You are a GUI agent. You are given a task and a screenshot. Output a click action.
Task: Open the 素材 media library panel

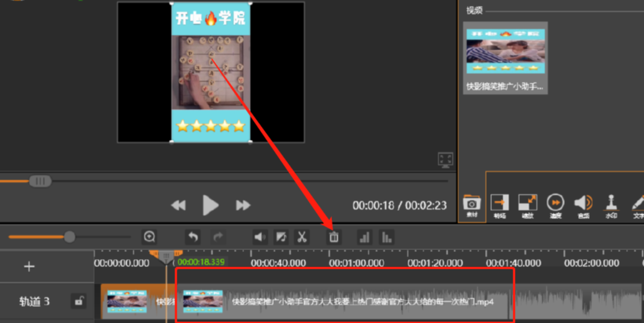(472, 205)
